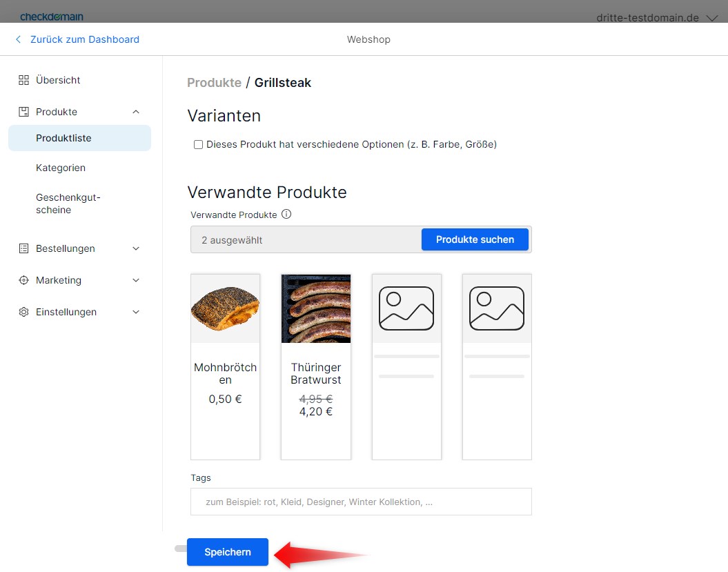This screenshot has height=572, width=728.
Task: Enable the product options checkbox
Action: pyautogui.click(x=198, y=144)
